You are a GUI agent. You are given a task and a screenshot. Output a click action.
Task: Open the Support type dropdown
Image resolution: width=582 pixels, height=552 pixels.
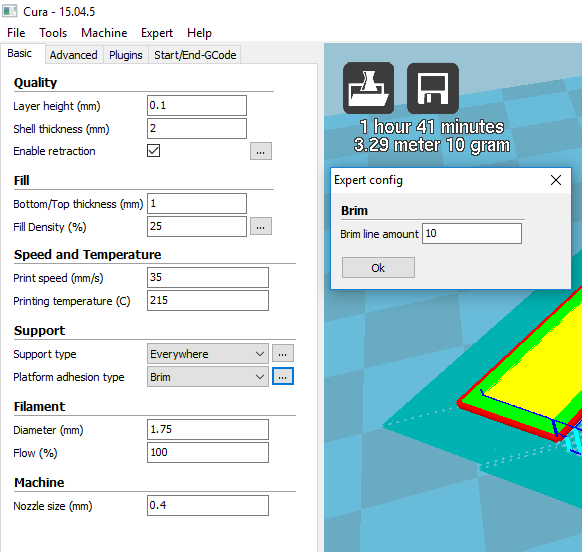pyautogui.click(x=207, y=354)
